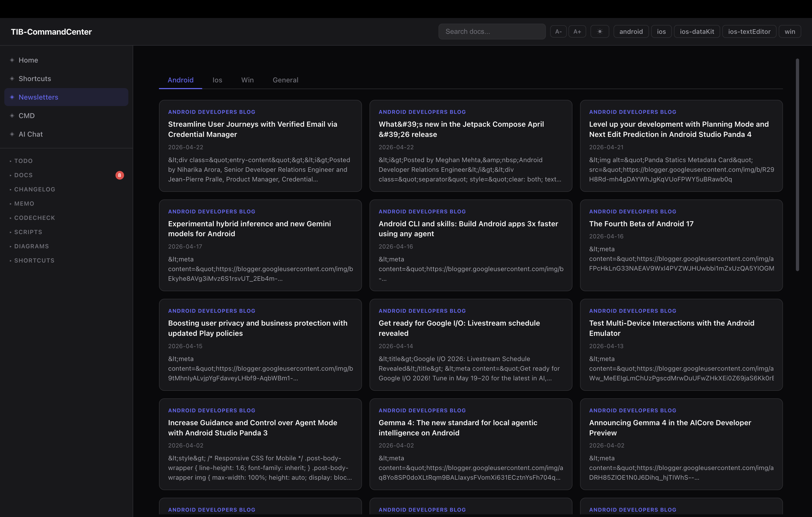Click the ios-dataKit filter button

tap(697, 31)
